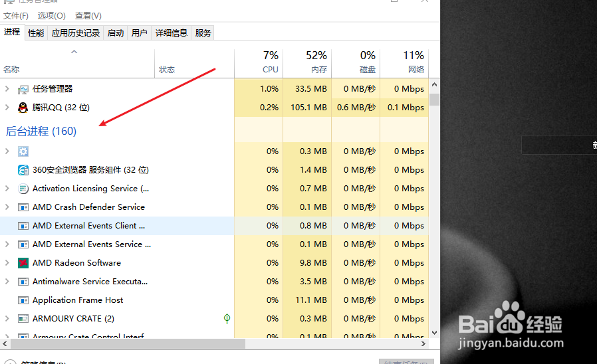Click the horizontal scrollbar left arrow
The height and width of the screenshot is (364, 597).
click(5, 344)
